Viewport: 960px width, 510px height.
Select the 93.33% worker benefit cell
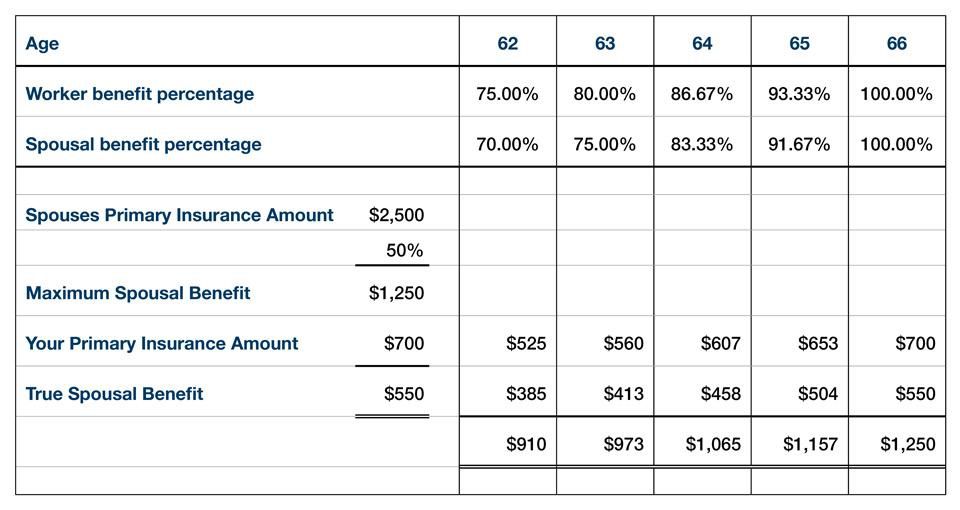[799, 94]
